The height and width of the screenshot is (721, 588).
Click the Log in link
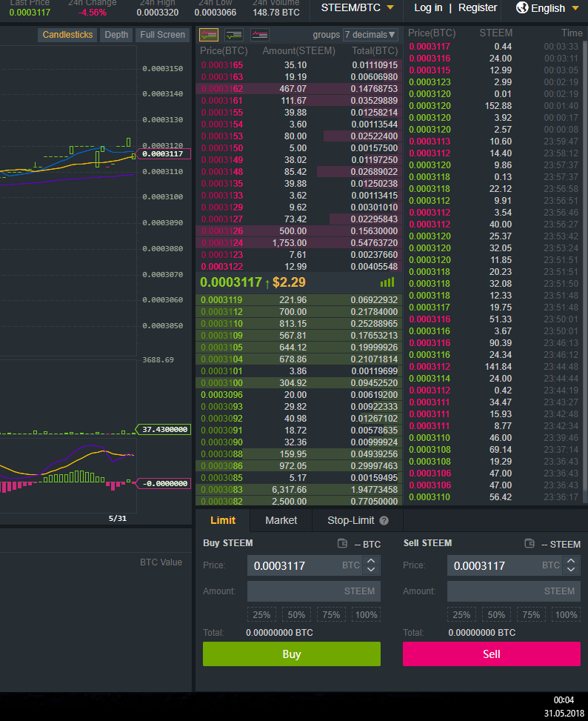[428, 8]
